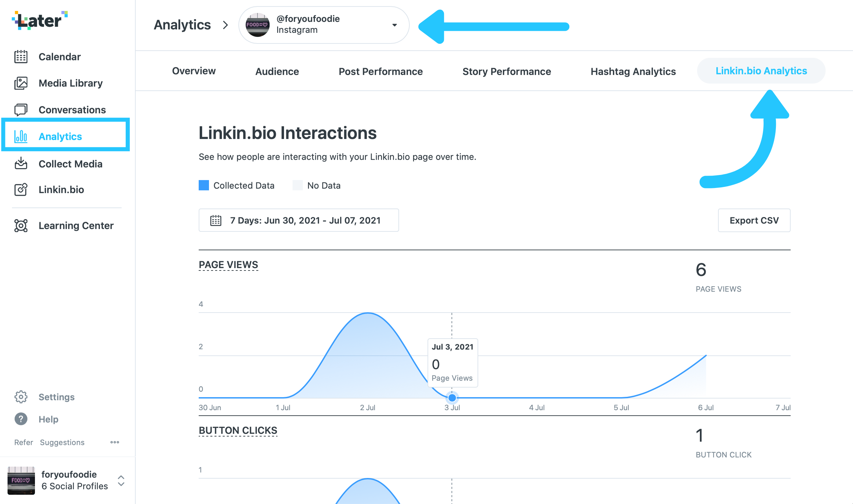This screenshot has width=853, height=504.
Task: Click the 6 PAGE VIEWS total
Action: tap(718, 277)
